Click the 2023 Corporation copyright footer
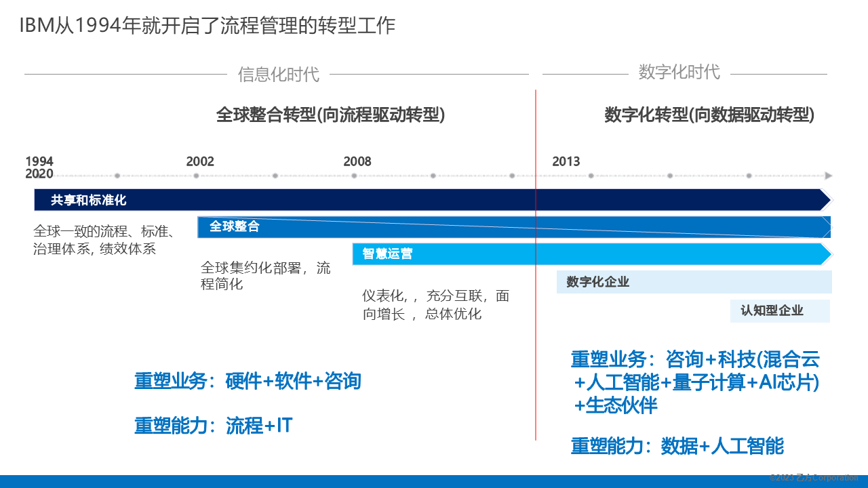 coord(814,478)
